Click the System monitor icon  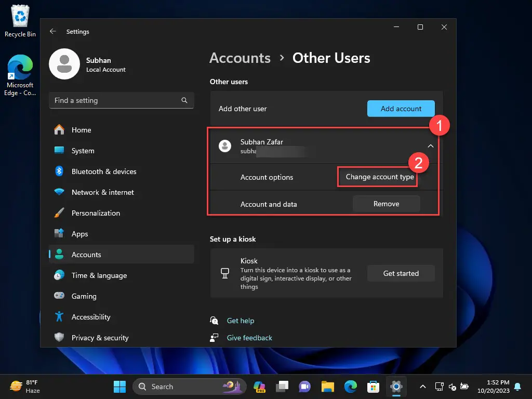59,150
